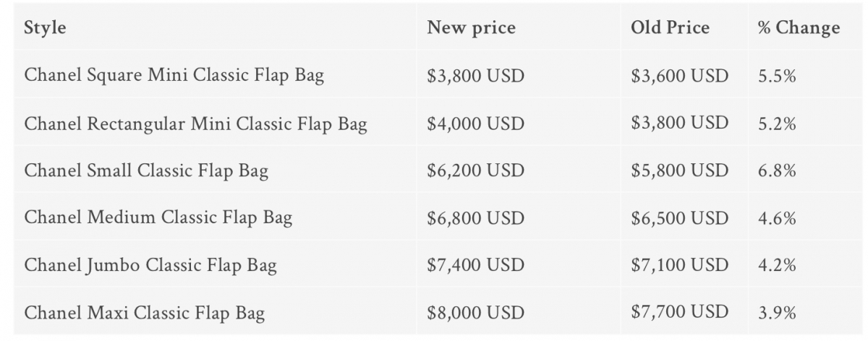Viewport: 868px width, 341px height.
Task: Click the % Change column header
Action: [x=799, y=28]
